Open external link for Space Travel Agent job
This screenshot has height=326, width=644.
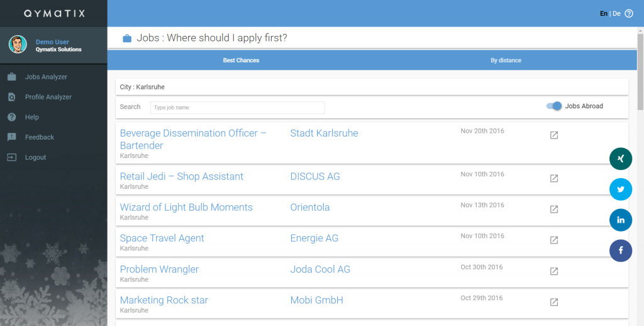[x=554, y=240]
